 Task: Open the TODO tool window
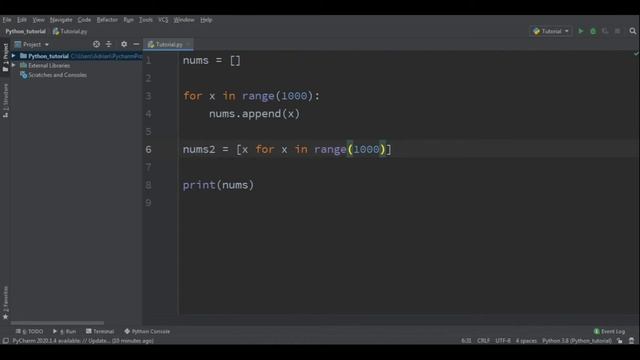coord(29,331)
